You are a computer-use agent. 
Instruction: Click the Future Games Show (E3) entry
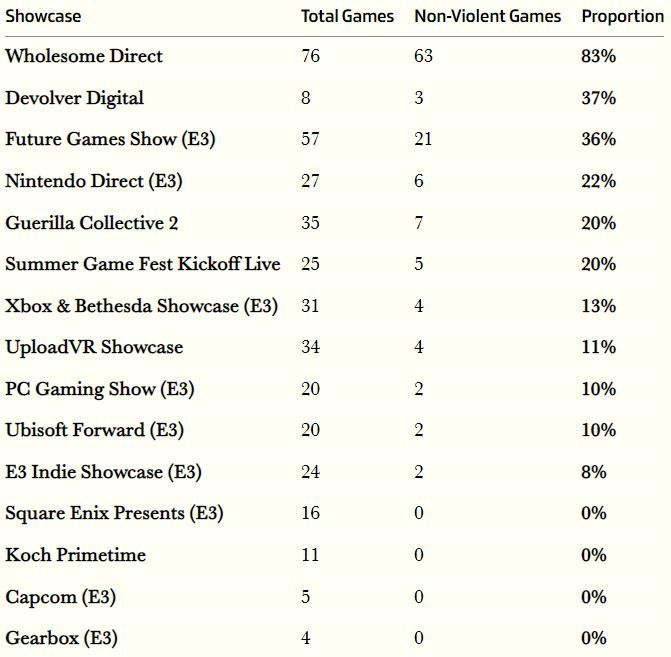pyautogui.click(x=110, y=139)
